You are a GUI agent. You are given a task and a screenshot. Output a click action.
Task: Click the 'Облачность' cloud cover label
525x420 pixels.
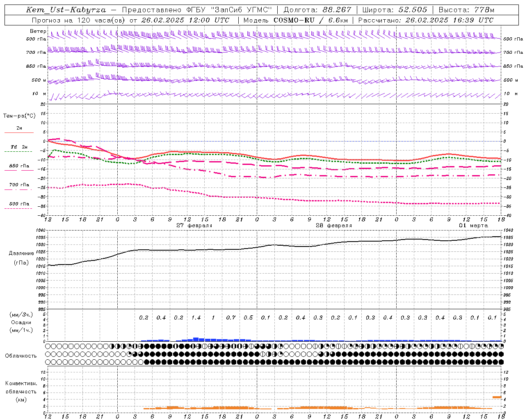tap(21, 356)
